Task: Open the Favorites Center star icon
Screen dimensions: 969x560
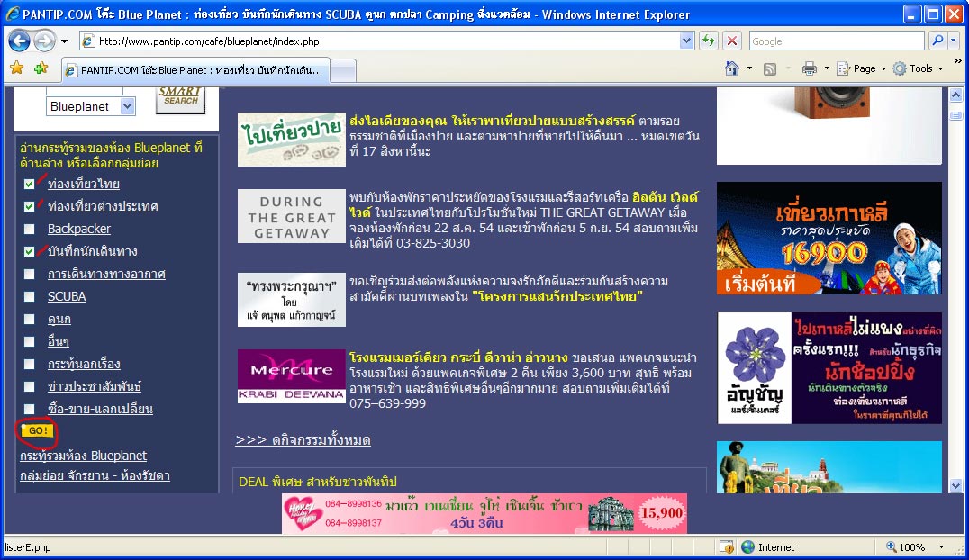Action: (17, 68)
